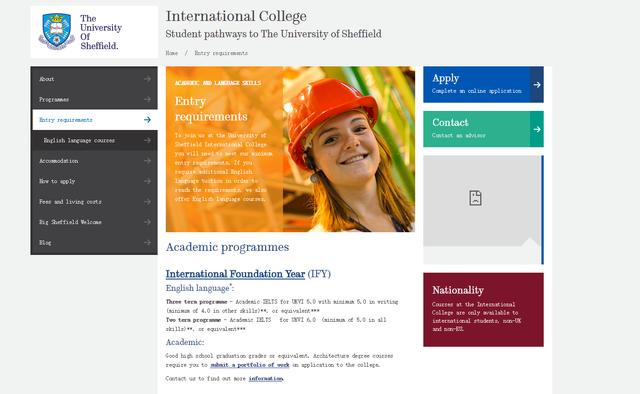Click the arrow beside Accommodation
This screenshot has width=640, height=394.
(147, 161)
